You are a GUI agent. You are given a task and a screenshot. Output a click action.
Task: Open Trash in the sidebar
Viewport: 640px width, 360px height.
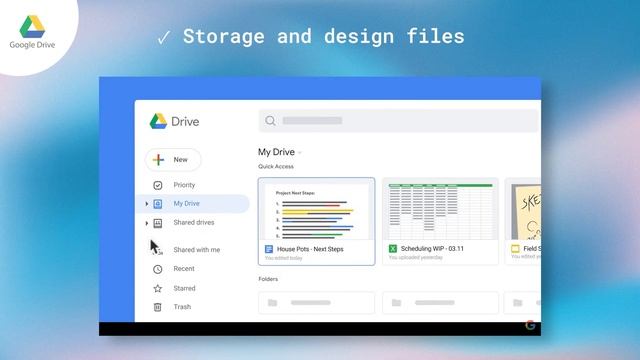pyautogui.click(x=182, y=307)
